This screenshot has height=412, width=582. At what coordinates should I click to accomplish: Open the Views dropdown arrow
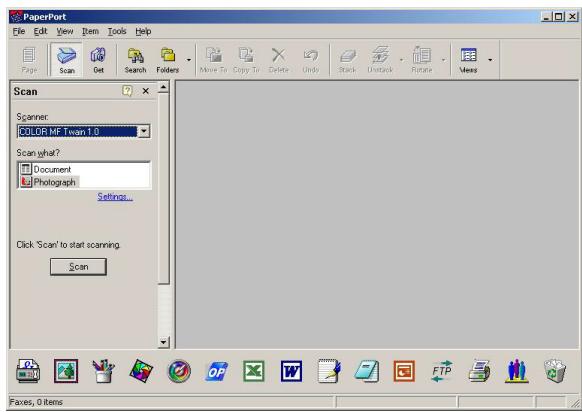click(490, 60)
